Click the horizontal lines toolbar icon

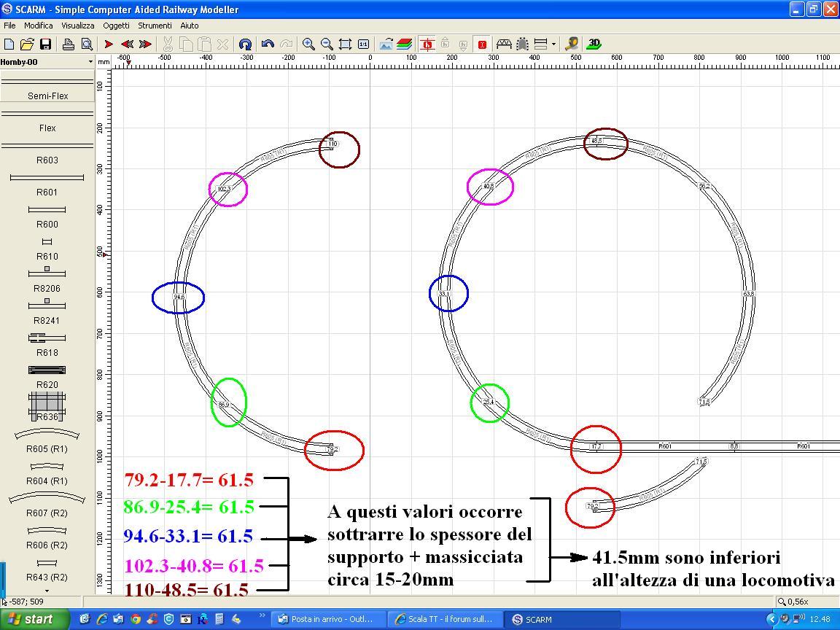pyautogui.click(x=540, y=44)
